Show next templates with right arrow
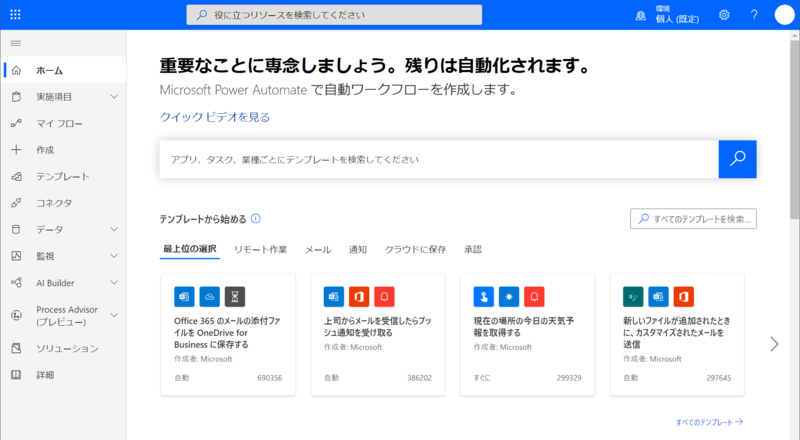 pos(774,344)
